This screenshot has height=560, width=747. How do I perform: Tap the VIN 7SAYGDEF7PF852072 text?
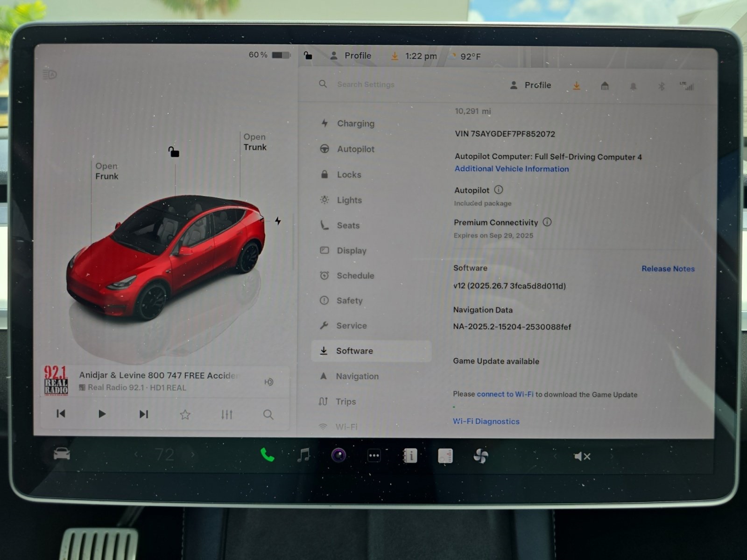[x=505, y=134]
